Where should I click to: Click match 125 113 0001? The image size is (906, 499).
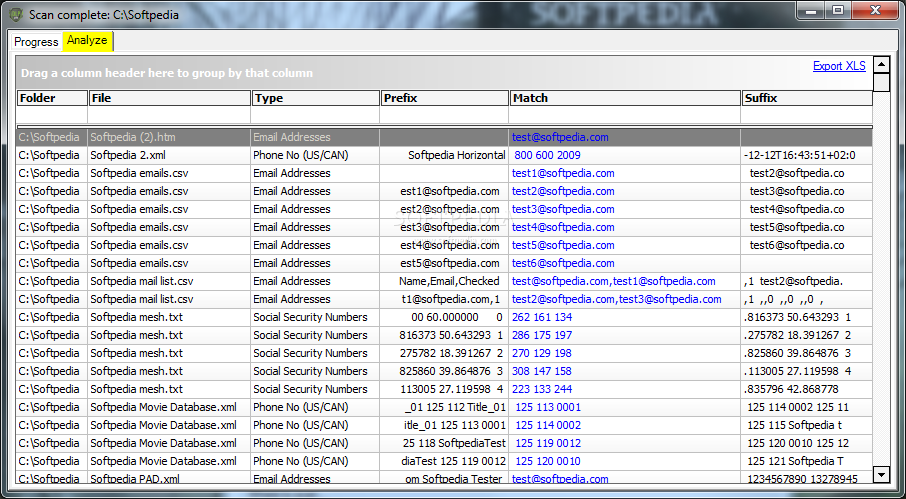[548, 407]
